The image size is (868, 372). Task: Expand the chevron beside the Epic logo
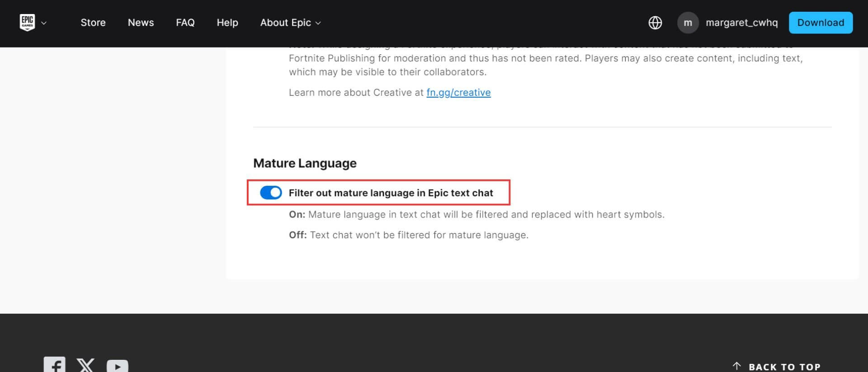pyautogui.click(x=44, y=23)
